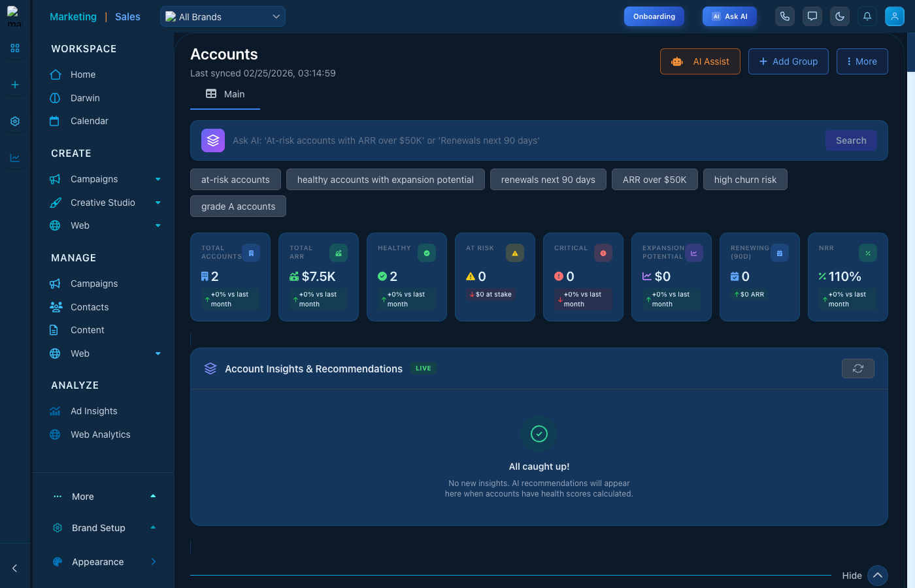
Task: Click the grid apps icon in left rail
Action: [x=15, y=48]
